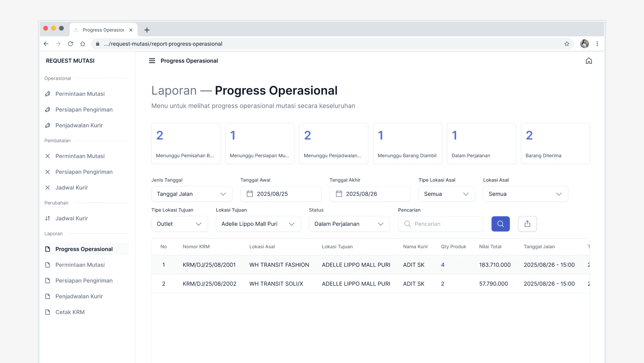The image size is (644, 363).
Task: Click the home icon in page header
Action: point(588,61)
